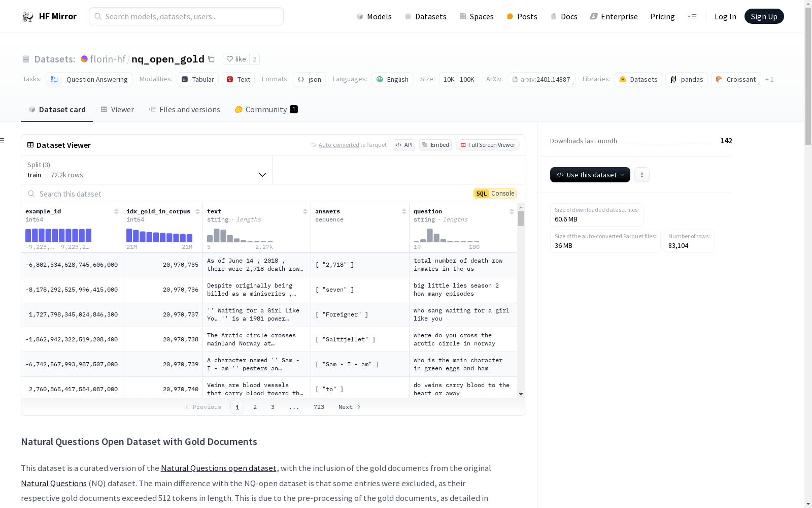
Task: Select the Tabular modality tag
Action: [x=198, y=79]
